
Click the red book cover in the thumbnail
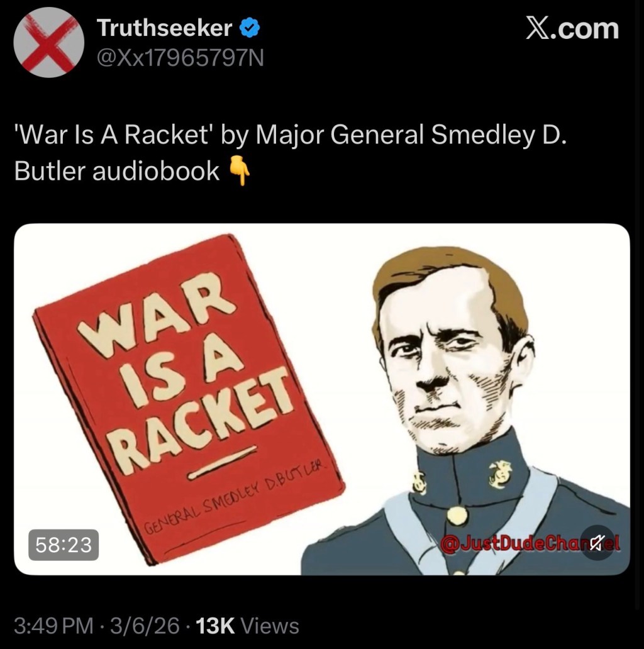click(x=188, y=399)
